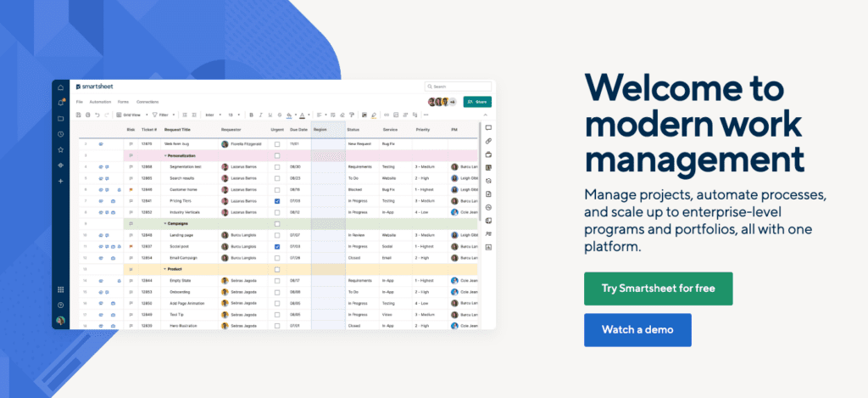Check the Urgent box for Empty State
This screenshot has height=398, width=868.
277,281
